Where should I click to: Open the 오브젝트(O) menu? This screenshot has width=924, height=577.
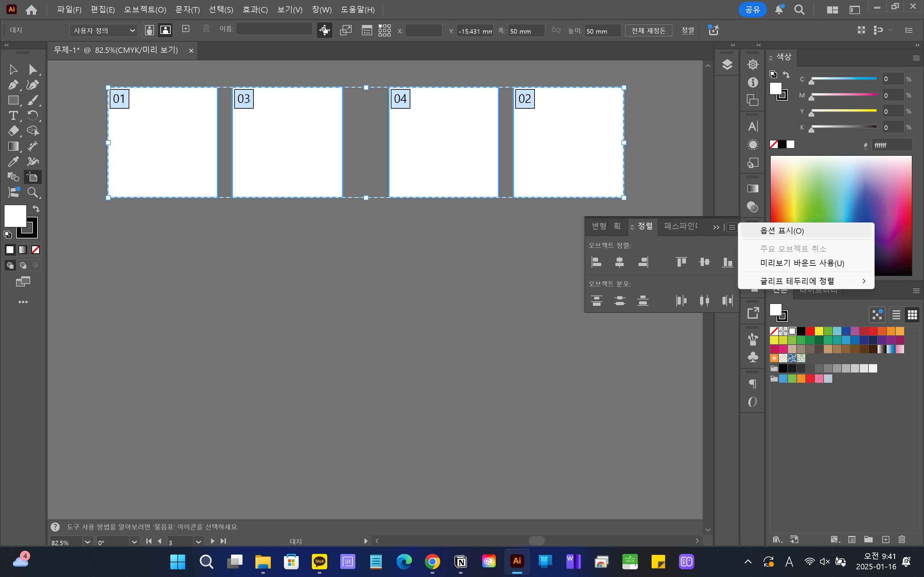click(145, 10)
